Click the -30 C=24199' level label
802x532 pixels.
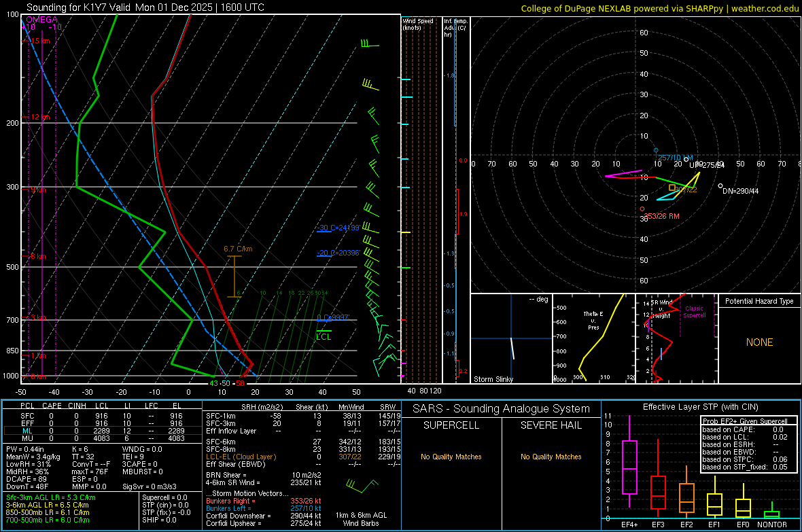tap(338, 228)
